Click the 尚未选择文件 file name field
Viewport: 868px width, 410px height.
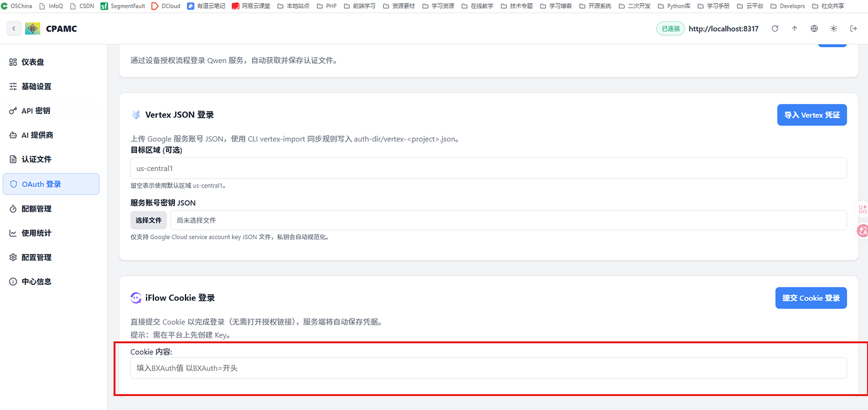tap(508, 220)
